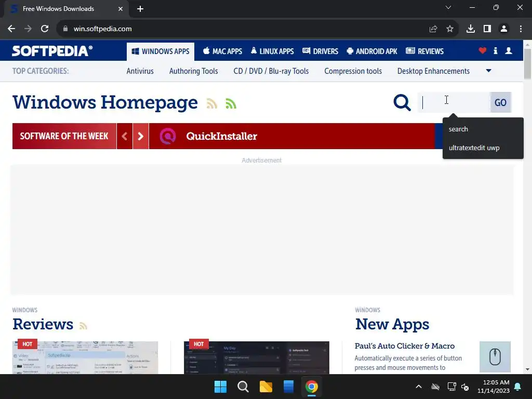Click the info icon in Softpedia header
Screen dimensions: 532x399
495,51
